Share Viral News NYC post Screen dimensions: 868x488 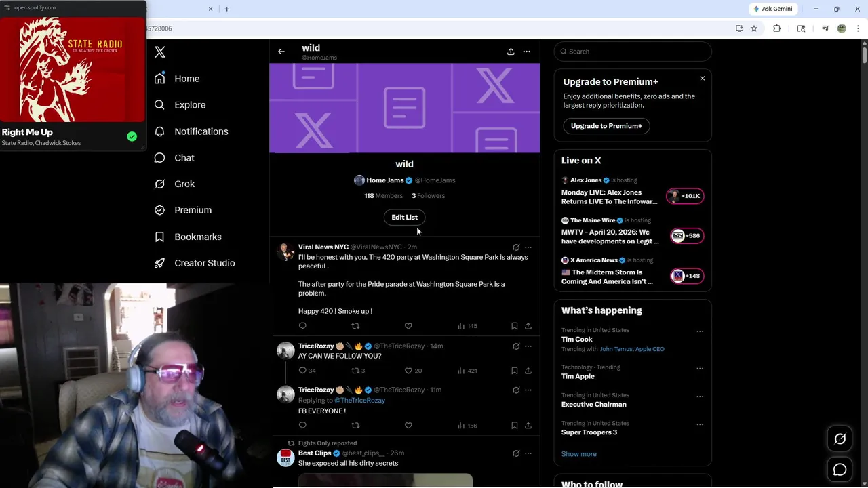point(528,326)
